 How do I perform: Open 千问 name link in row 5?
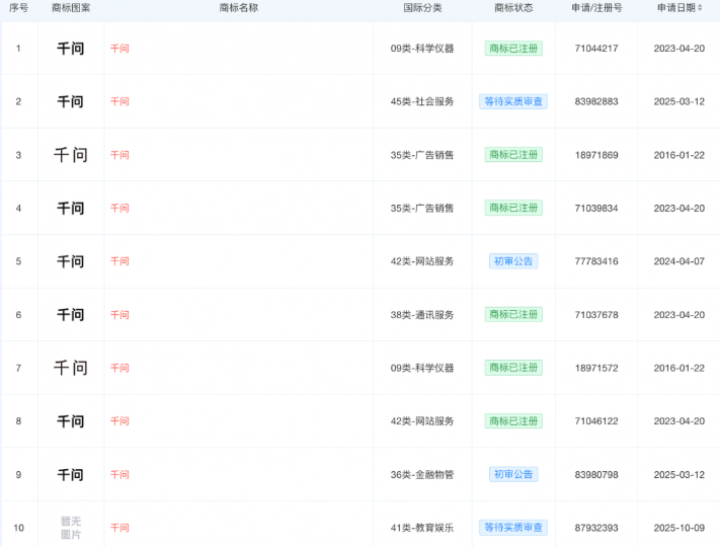119,261
